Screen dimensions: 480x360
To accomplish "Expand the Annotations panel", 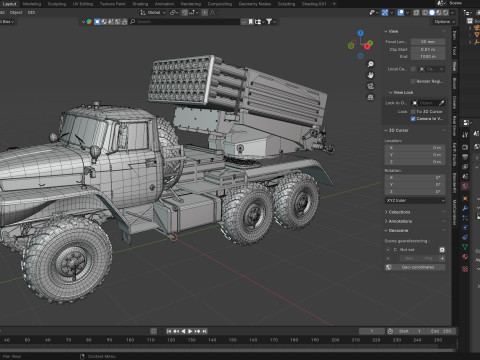I will [x=386, y=221].
